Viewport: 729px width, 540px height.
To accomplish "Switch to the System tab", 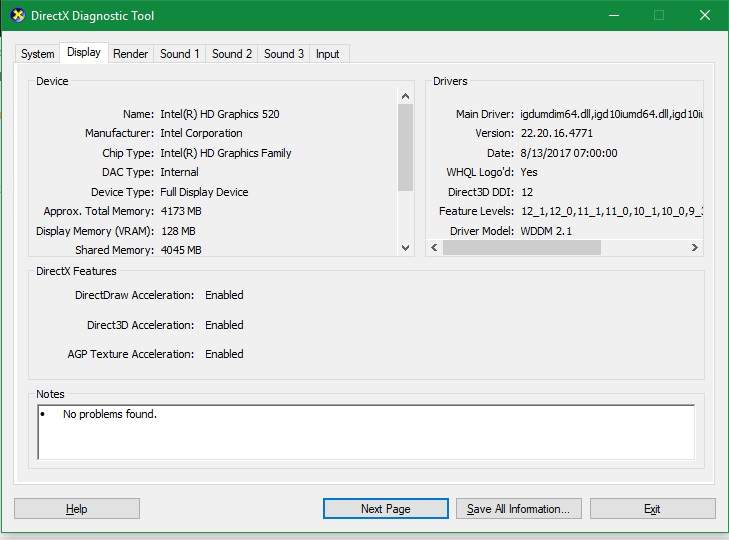I will pyautogui.click(x=37, y=54).
